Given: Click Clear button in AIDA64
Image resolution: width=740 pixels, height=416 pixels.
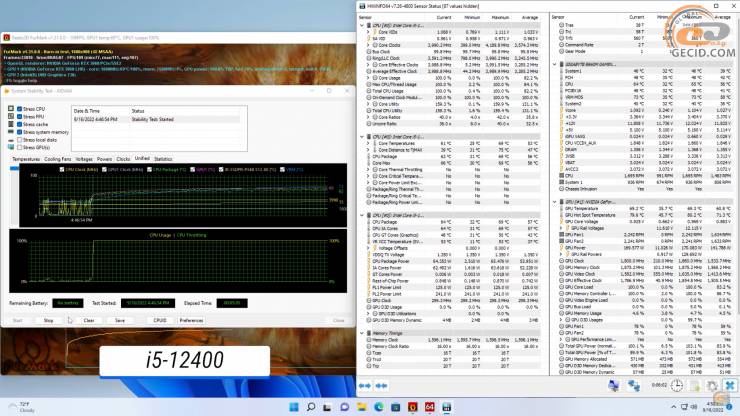Looking at the screenshot, I should pos(89,320).
